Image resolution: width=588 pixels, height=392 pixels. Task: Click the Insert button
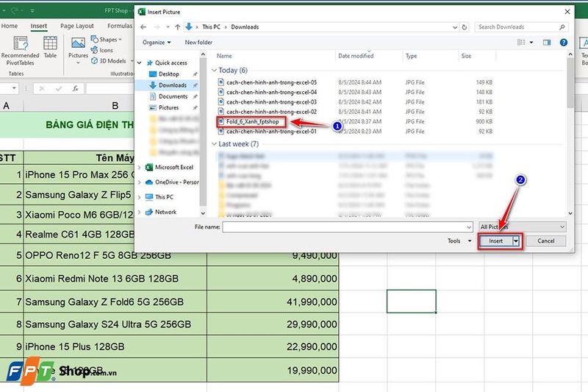point(495,240)
